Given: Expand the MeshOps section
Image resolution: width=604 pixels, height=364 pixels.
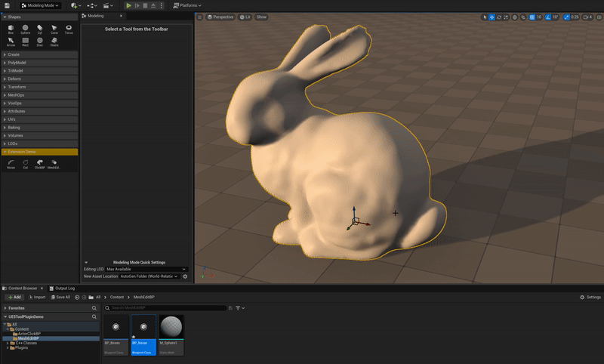Looking at the screenshot, I should 40,95.
